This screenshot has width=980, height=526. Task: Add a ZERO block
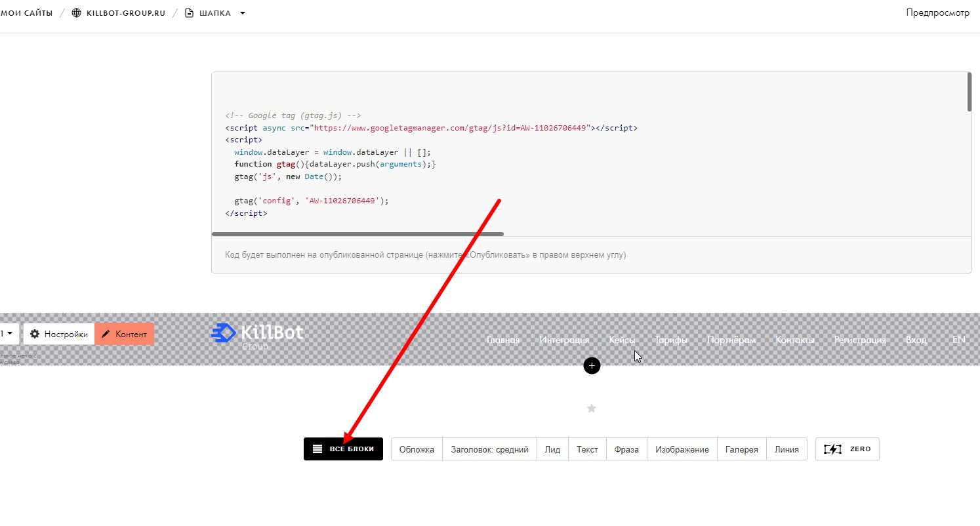pos(847,449)
